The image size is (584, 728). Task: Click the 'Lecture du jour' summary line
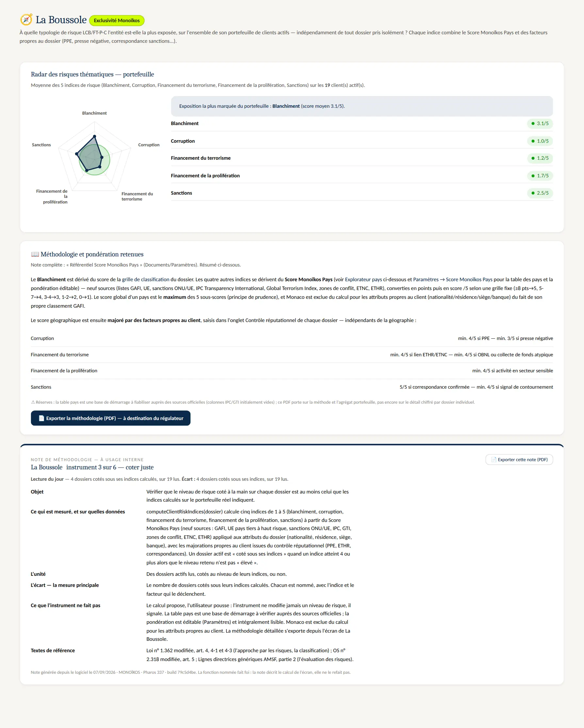(159, 479)
